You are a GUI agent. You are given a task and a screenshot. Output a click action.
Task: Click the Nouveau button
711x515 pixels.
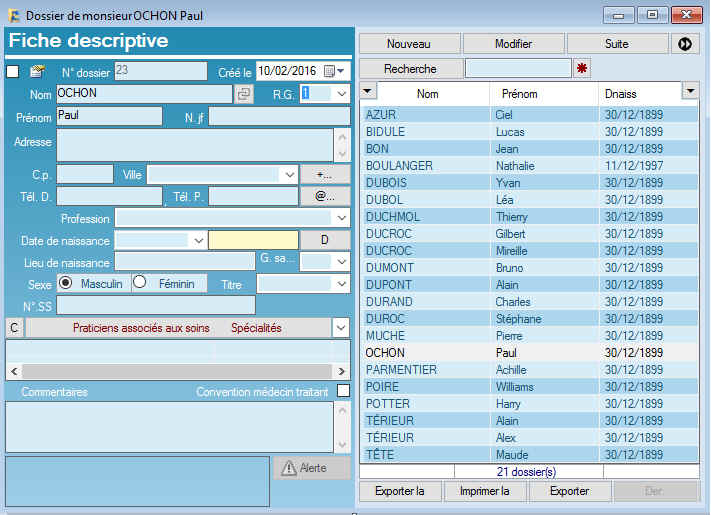pos(408,44)
